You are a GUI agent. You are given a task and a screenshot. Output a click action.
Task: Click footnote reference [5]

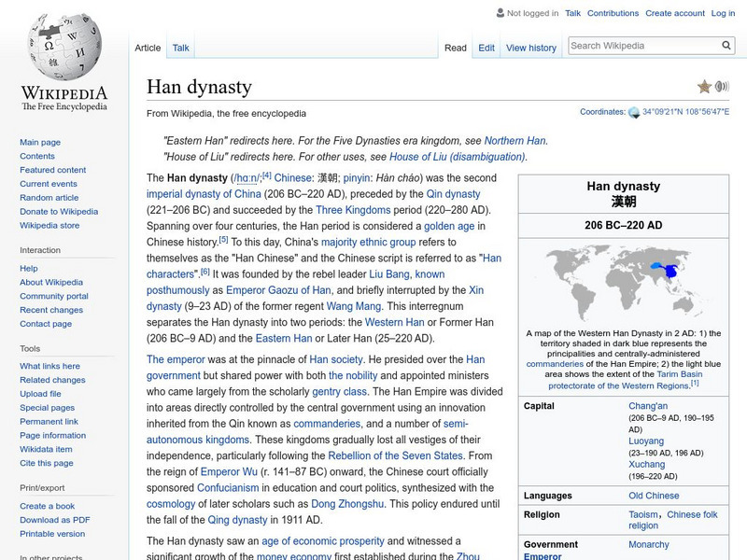coord(223,240)
